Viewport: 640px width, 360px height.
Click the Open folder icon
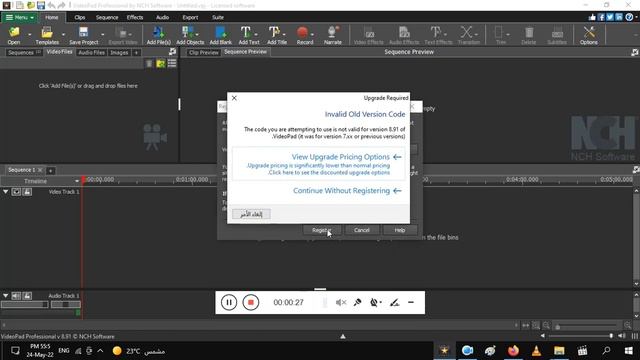click(14, 32)
